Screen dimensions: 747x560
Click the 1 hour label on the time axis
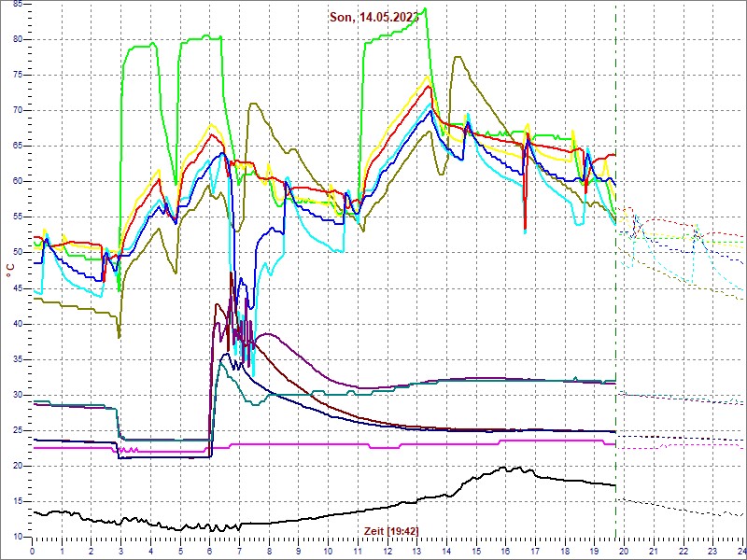click(x=62, y=551)
